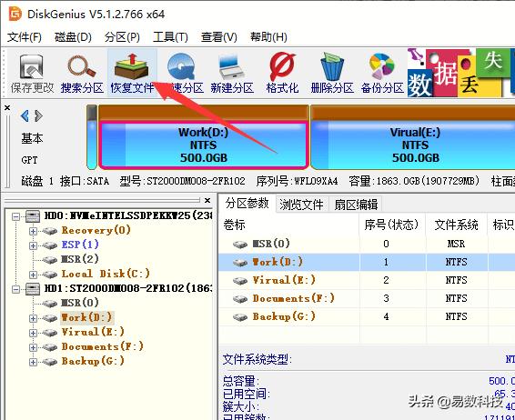Click the 文件系统 column header
The width and height of the screenshot is (515, 420).
click(x=456, y=225)
